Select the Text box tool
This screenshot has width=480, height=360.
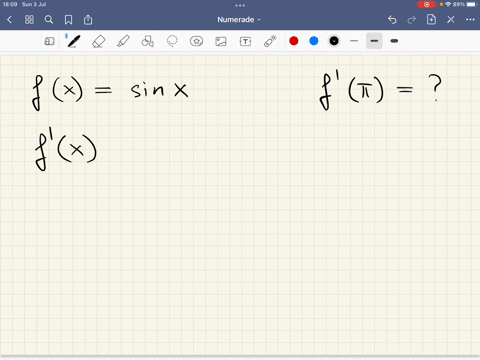click(245, 41)
